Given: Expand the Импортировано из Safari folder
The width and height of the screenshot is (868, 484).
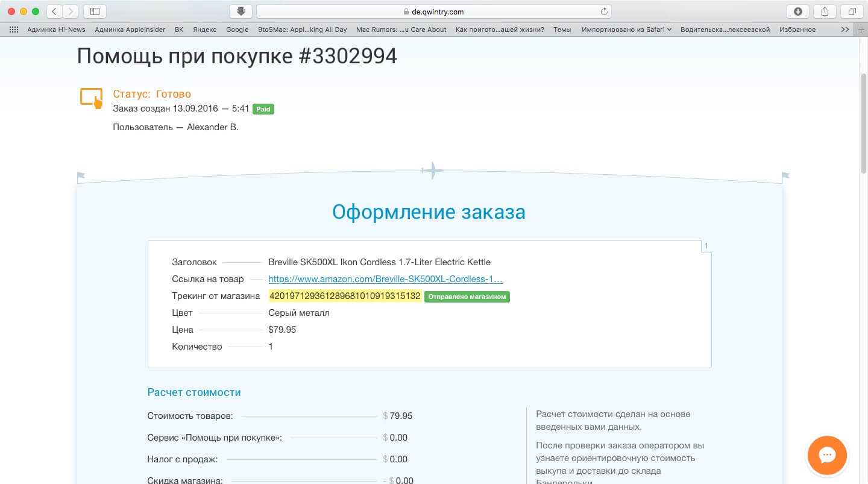Looking at the screenshot, I should point(626,30).
